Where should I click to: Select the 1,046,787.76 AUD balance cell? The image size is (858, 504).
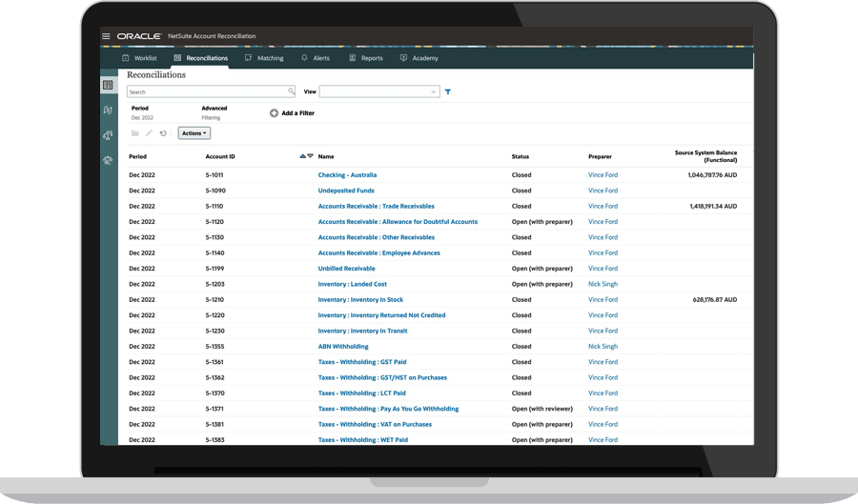point(712,175)
